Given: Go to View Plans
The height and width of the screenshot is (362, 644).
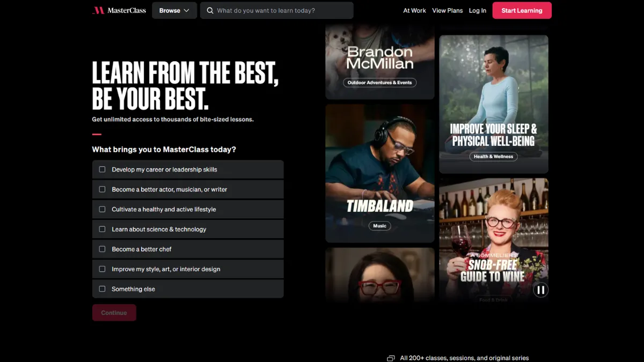Looking at the screenshot, I should [x=448, y=10].
